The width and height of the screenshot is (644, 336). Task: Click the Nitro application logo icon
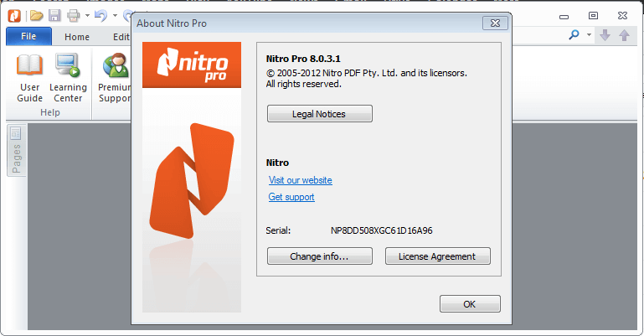[x=15, y=16]
